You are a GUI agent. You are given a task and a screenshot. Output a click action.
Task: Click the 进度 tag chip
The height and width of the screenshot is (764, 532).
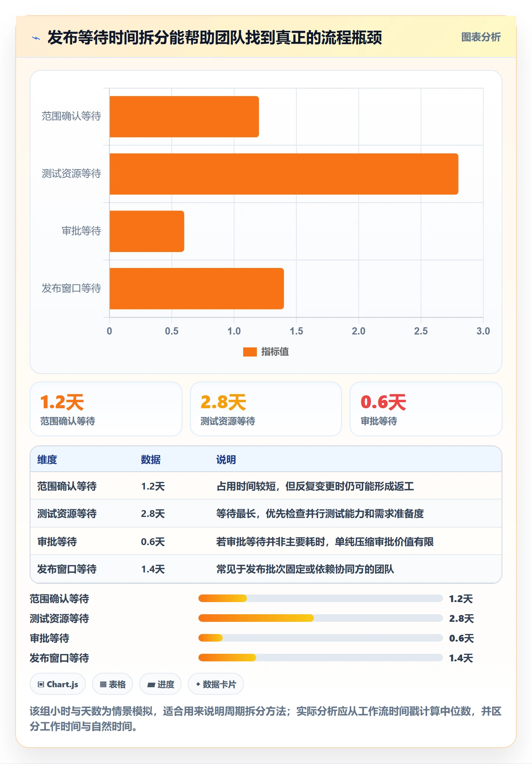point(160,684)
